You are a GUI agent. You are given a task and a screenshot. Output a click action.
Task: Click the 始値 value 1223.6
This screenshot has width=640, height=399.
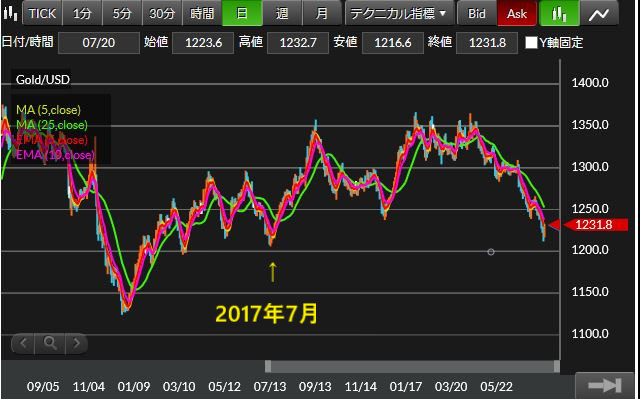coord(203,43)
